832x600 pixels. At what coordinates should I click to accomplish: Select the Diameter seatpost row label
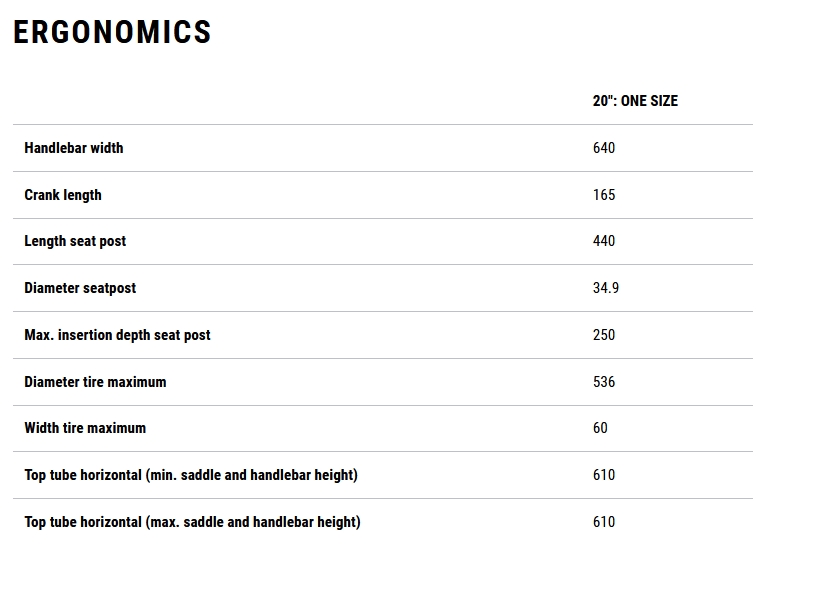[x=80, y=288]
